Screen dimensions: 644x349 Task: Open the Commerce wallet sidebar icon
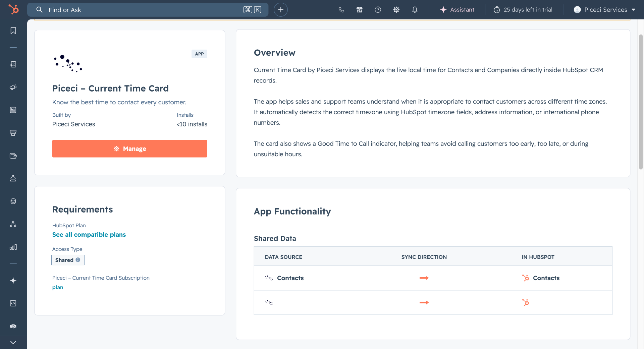pos(13,156)
